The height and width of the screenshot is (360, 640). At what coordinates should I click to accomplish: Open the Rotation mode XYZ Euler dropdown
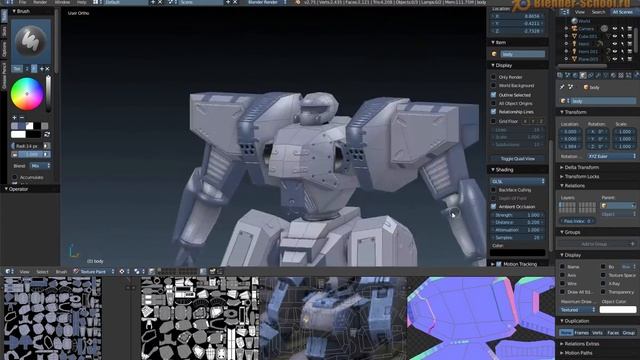pyautogui.click(x=611, y=156)
